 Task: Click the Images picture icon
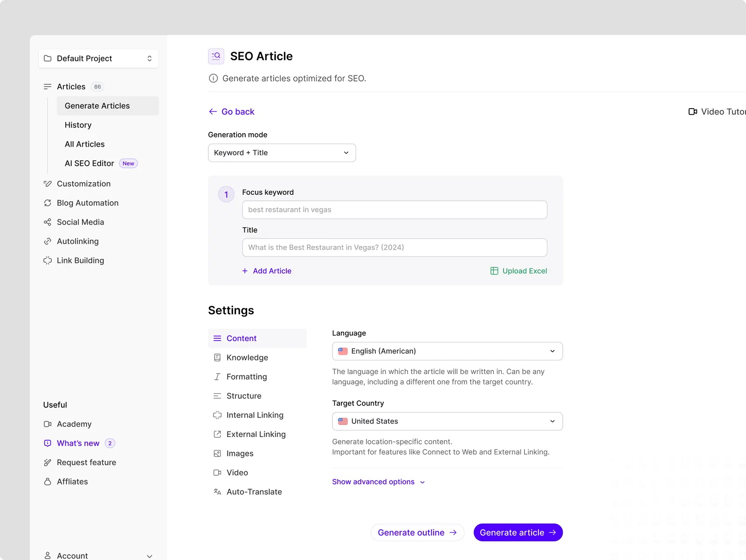tap(217, 453)
